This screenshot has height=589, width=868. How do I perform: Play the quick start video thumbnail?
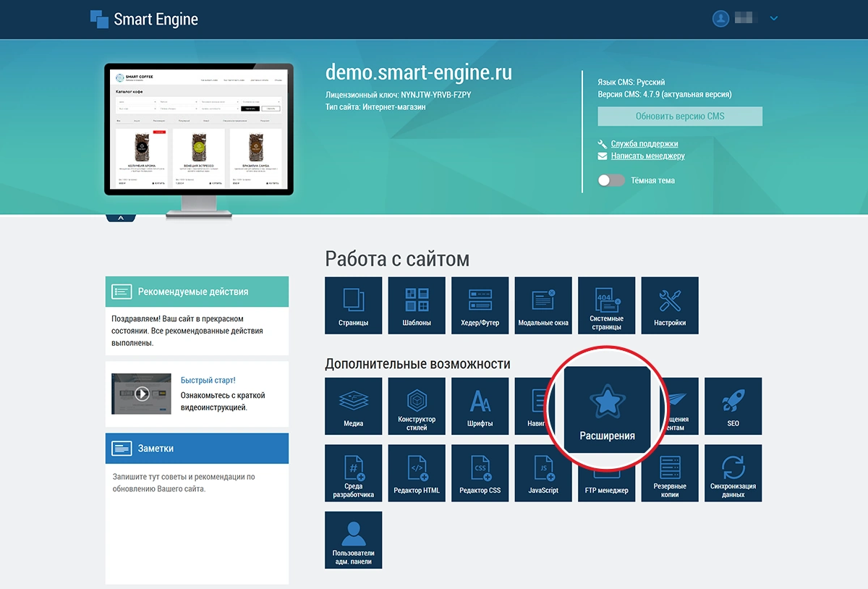point(142,394)
